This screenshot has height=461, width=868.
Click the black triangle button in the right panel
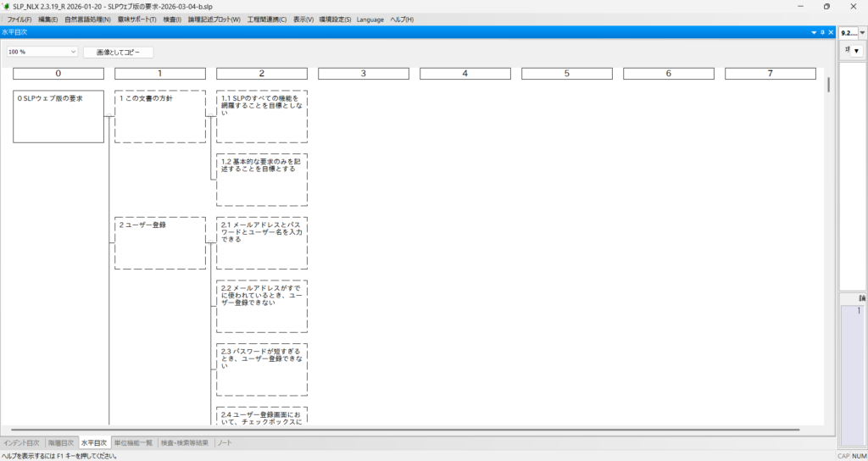pyautogui.click(x=856, y=51)
